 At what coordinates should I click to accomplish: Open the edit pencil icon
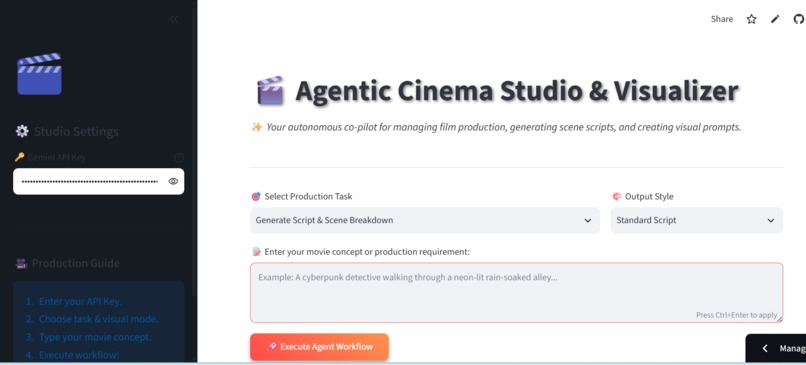775,19
